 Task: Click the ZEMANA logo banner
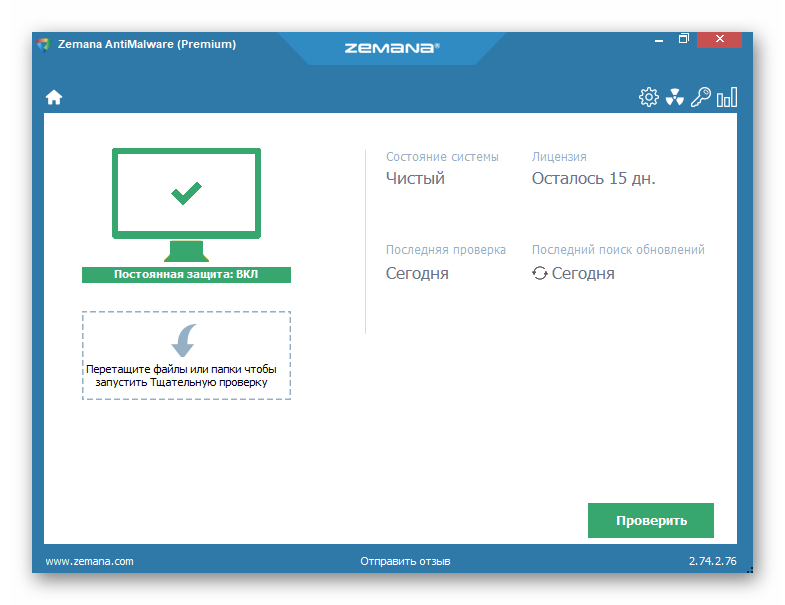392,48
